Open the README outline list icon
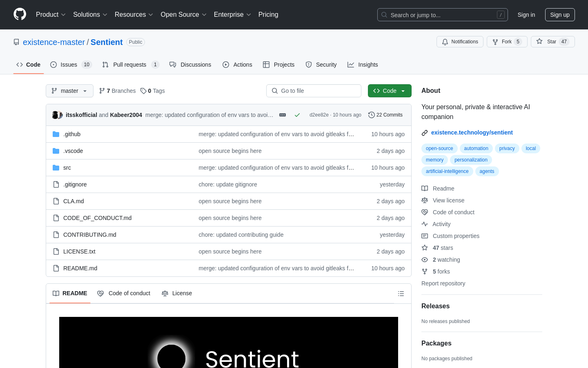Viewport: 588px width, 368px height. [401, 294]
